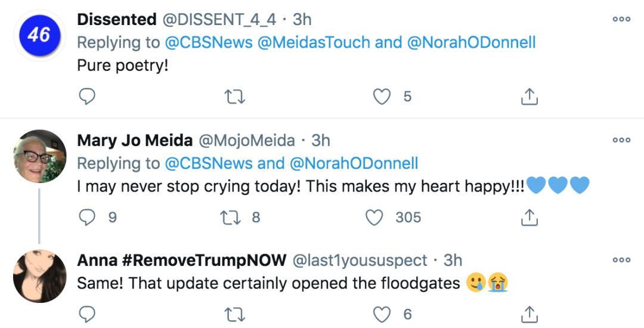
Task: Open the @last1yoususpect handle link
Action: click(360, 261)
